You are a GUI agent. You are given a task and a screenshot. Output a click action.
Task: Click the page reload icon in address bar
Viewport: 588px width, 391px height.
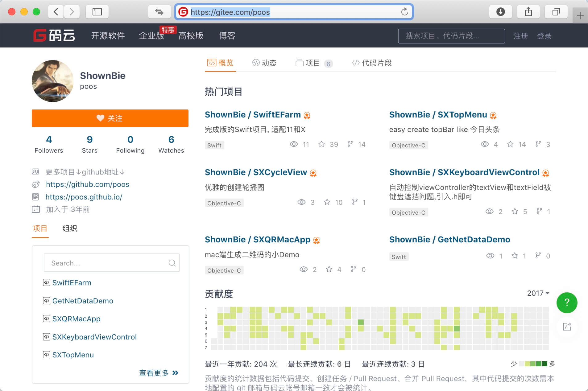(x=404, y=12)
